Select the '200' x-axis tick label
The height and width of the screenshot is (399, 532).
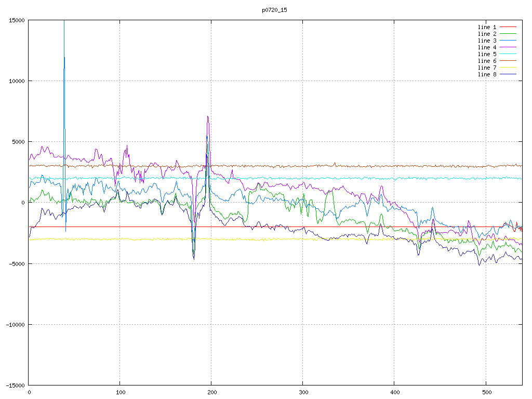(x=211, y=392)
